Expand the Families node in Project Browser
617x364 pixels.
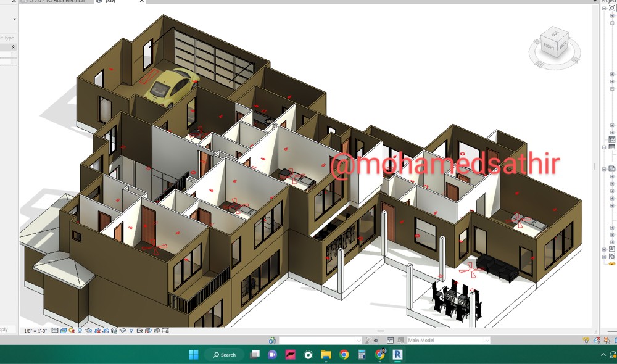[604, 249]
